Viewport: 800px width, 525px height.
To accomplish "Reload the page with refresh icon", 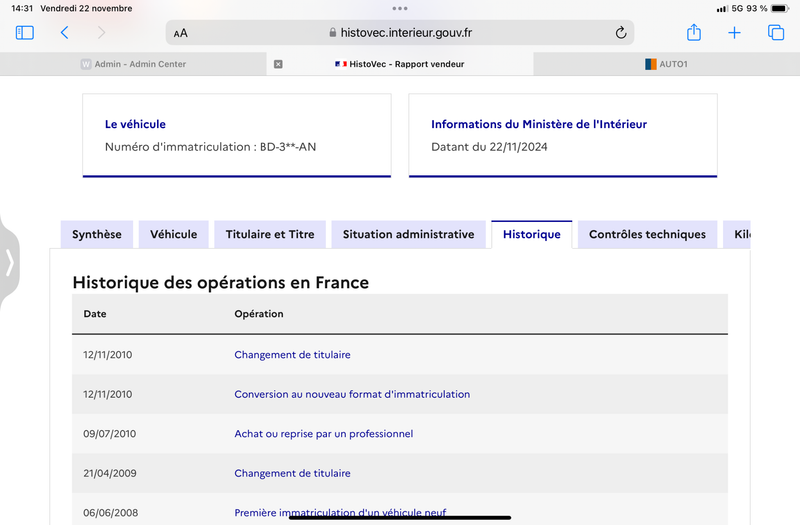I will coord(620,33).
